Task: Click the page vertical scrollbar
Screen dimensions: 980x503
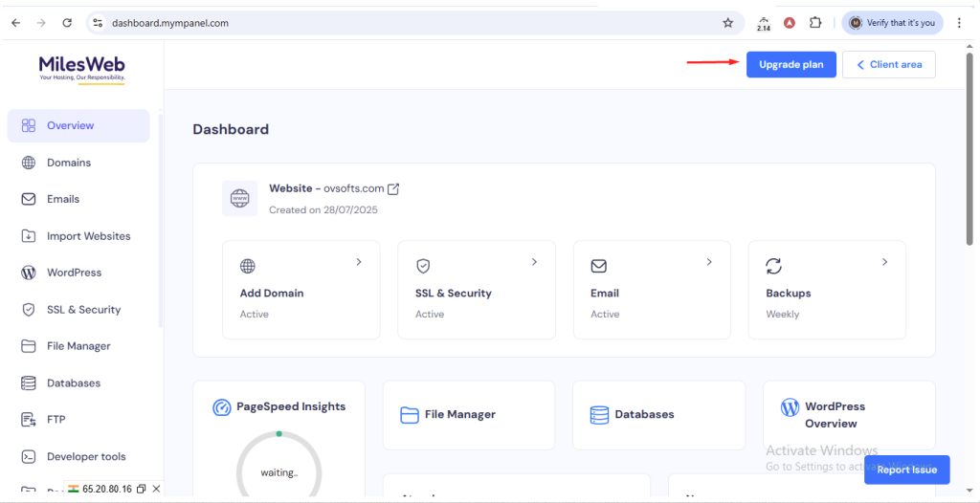Action: pyautogui.click(x=969, y=150)
